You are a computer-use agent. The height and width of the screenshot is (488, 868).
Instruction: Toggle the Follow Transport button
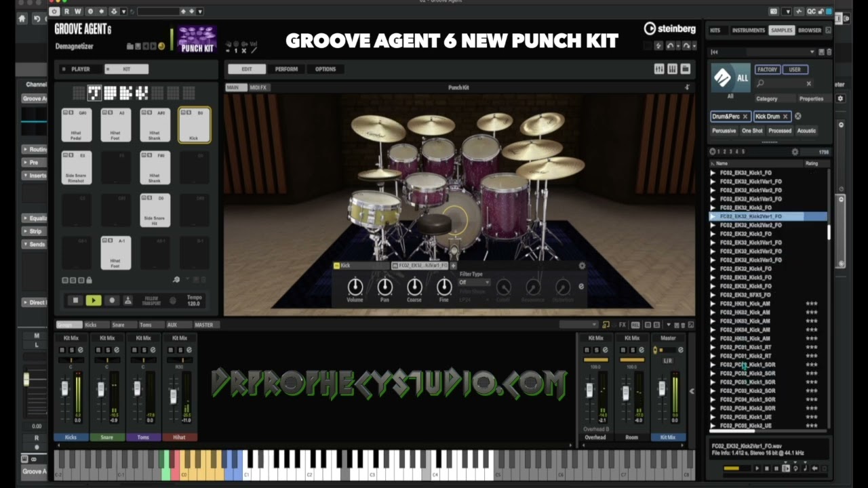pyautogui.click(x=150, y=300)
